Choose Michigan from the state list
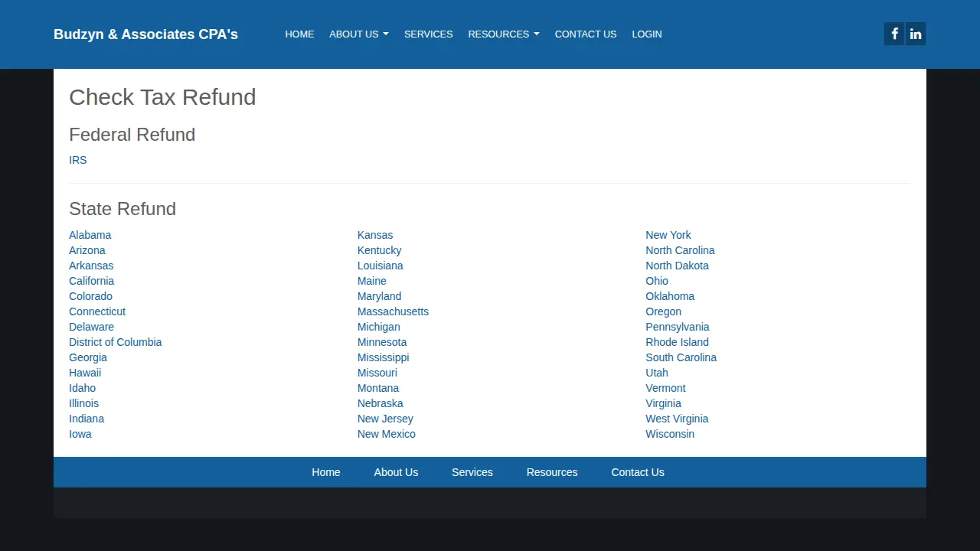Screen dimensions: 980x551 coord(379,327)
